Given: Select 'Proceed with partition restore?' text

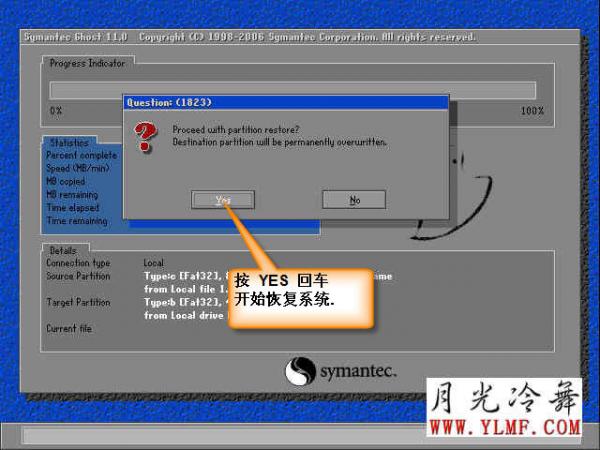Looking at the screenshot, I should tap(236, 130).
